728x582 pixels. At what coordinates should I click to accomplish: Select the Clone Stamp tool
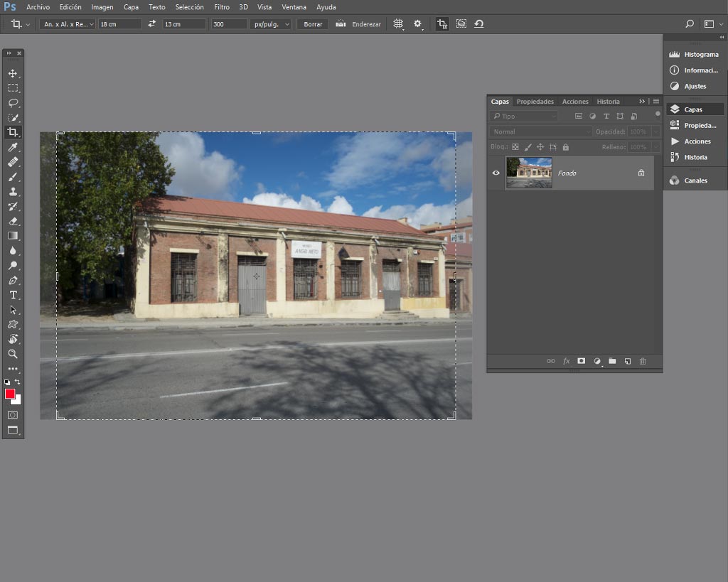click(13, 192)
